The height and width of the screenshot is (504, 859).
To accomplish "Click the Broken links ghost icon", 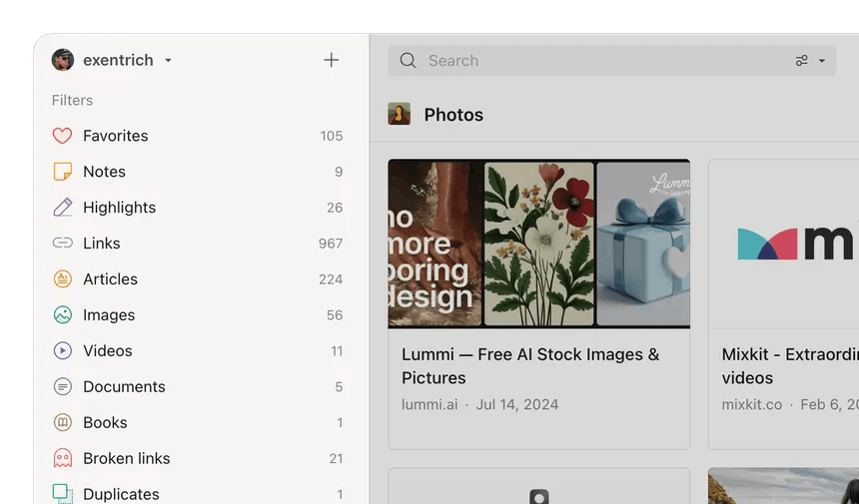I will [63, 458].
